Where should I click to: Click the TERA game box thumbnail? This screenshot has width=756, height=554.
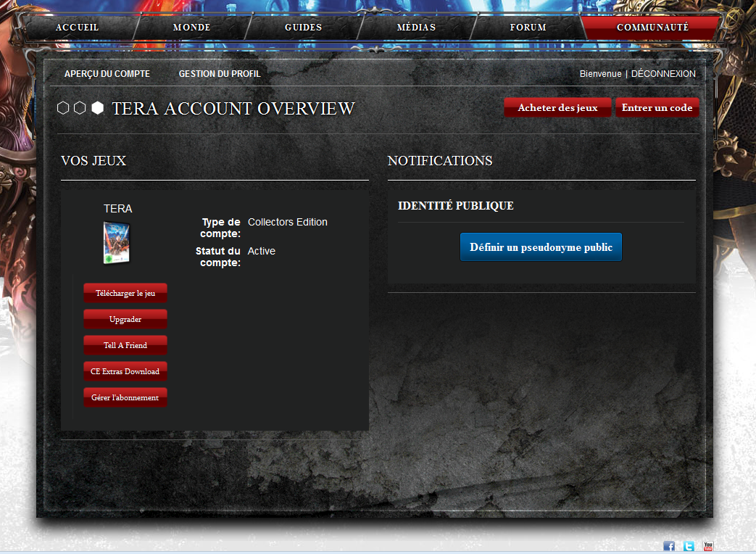(x=116, y=242)
